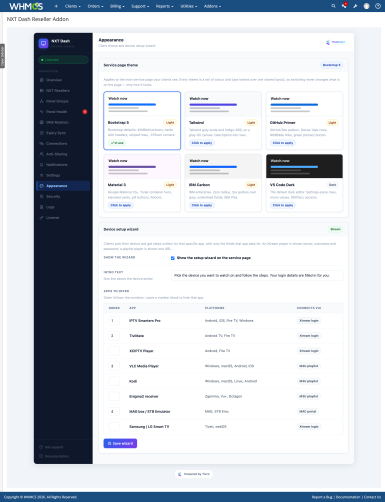Open the wrench setup icon in top bar

click(x=355, y=6)
